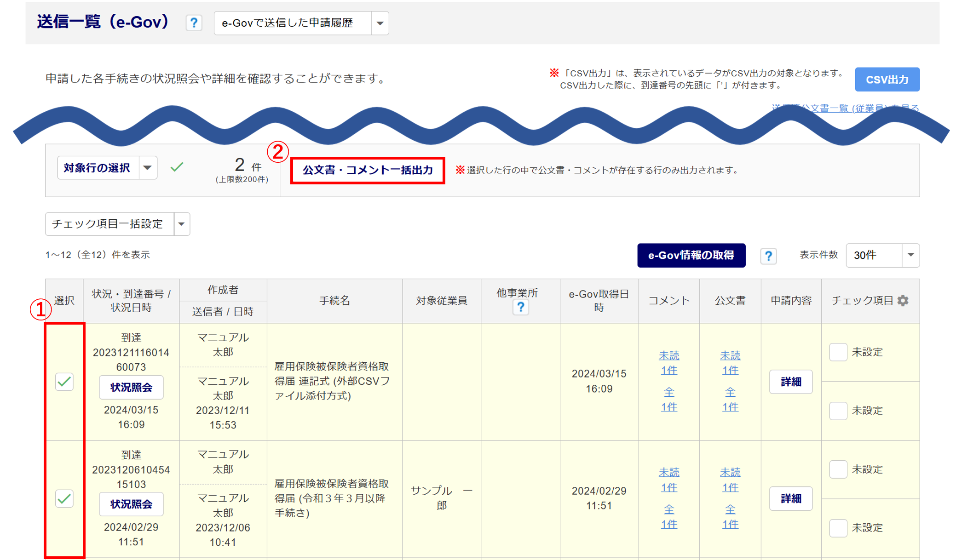Viewport: 956px width, 560px height.
Task: Click help icon next to e-Gov情報の取得
Action: [x=768, y=256]
